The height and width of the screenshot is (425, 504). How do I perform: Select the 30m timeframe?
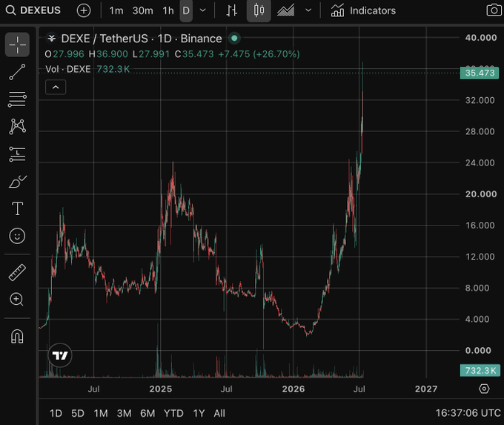pos(143,10)
